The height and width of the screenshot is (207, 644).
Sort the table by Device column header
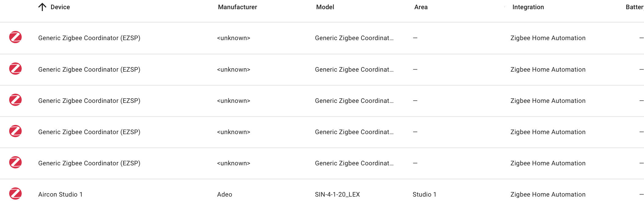[60, 7]
